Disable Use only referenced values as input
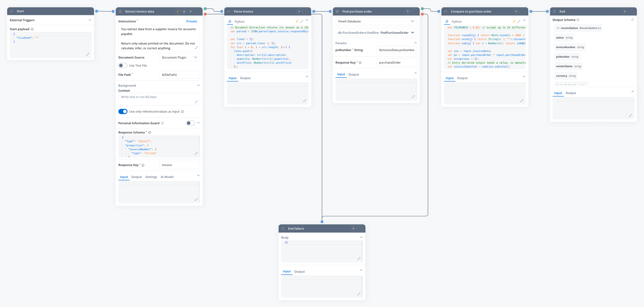The height and width of the screenshot is (307, 644). coord(123,111)
